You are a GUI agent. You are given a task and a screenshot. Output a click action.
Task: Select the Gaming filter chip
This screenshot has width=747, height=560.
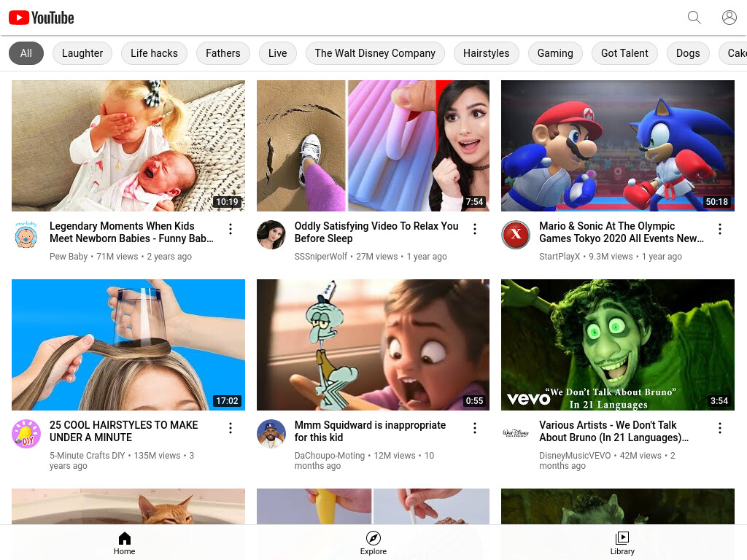click(555, 53)
